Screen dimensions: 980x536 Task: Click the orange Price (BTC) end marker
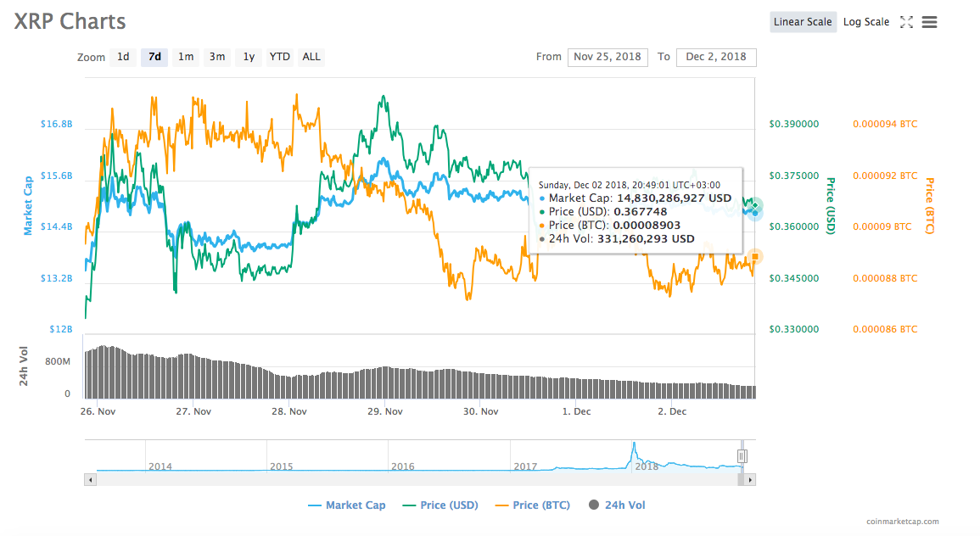(x=755, y=257)
